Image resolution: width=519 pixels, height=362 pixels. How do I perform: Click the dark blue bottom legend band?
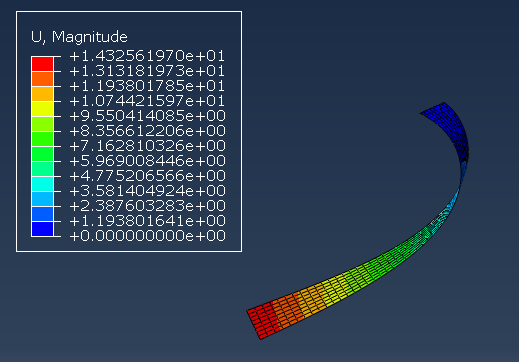[42, 229]
